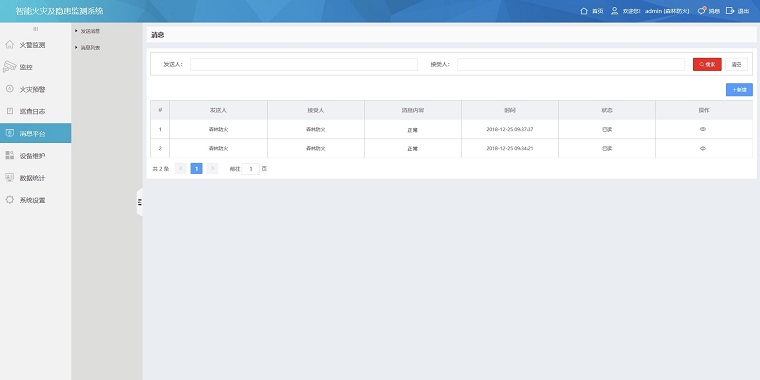Click the blue +新增 button
Image resolution: width=760 pixels, height=380 pixels.
click(739, 90)
